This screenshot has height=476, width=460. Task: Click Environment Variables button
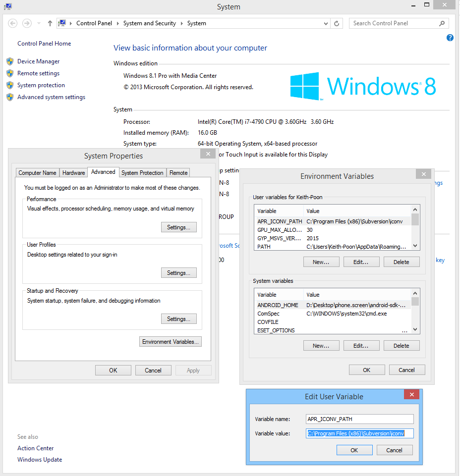[171, 342]
